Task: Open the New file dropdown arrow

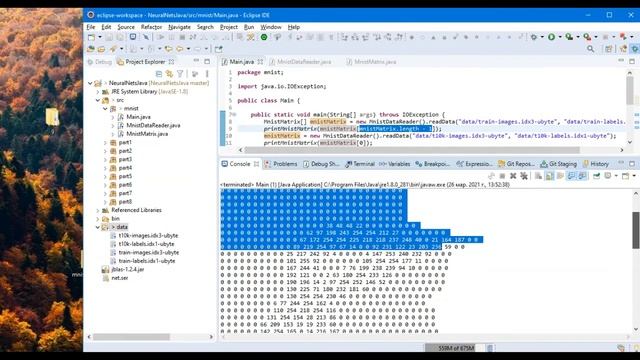Action: (x=100, y=37)
